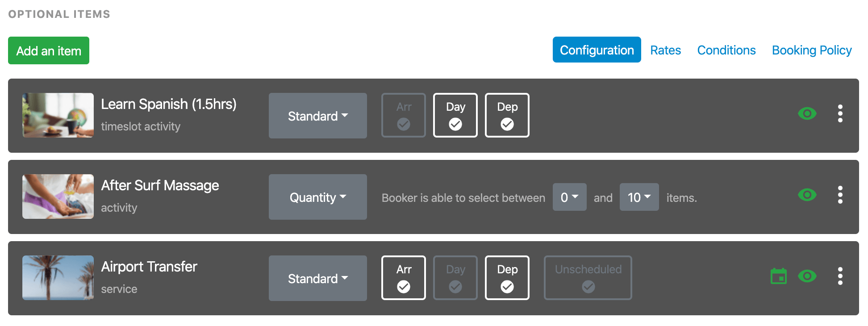
Task: Click the Add an item button
Action: (x=49, y=50)
